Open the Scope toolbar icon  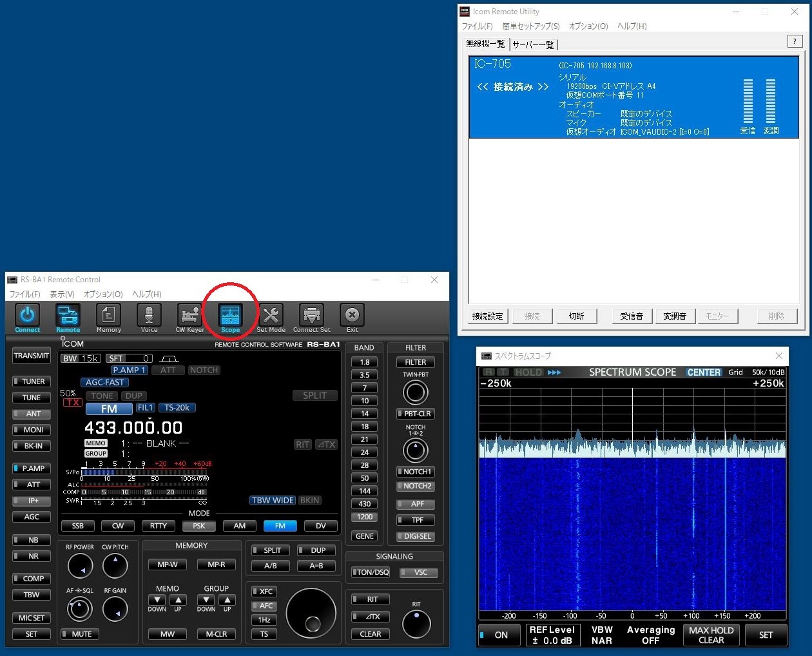coord(230,316)
